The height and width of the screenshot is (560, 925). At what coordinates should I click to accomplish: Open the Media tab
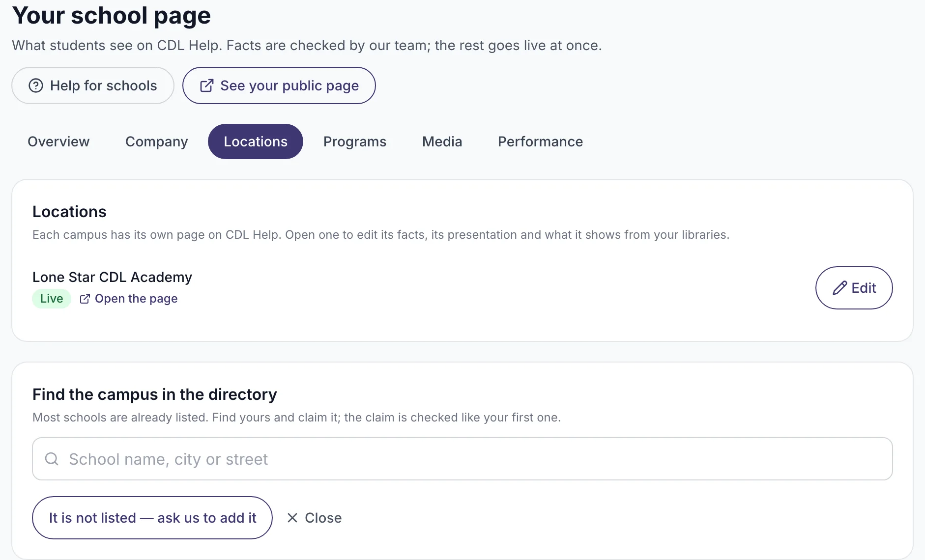[x=442, y=141]
